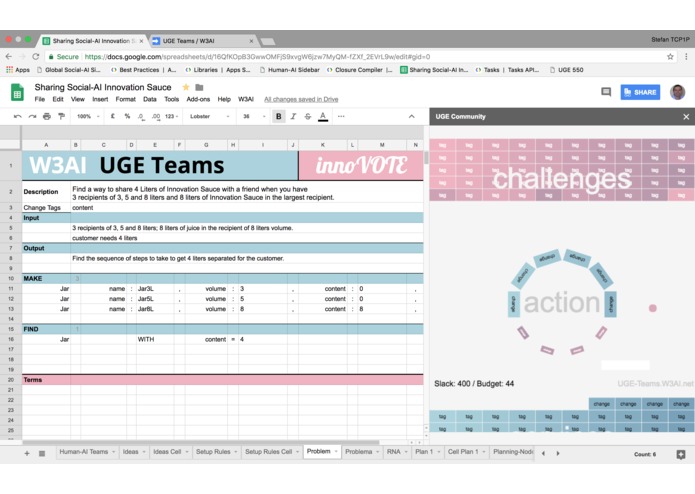The image size is (695, 494).
Task: Collapse the menus with the up chevron
Action: [x=411, y=117]
